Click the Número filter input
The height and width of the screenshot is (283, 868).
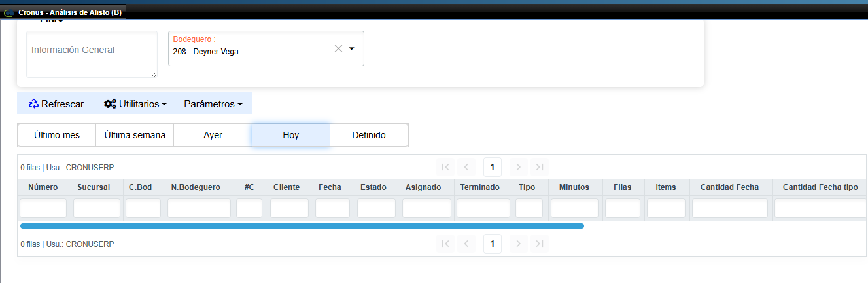(x=43, y=208)
